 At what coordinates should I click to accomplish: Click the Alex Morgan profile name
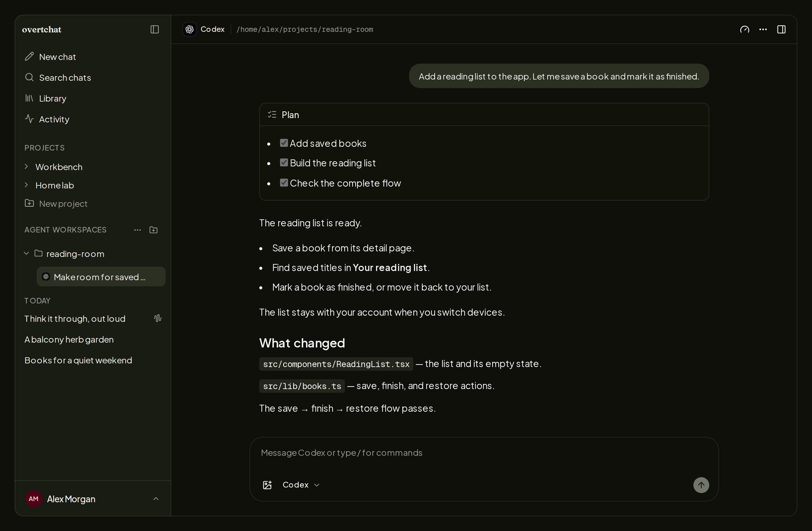pyautogui.click(x=71, y=499)
